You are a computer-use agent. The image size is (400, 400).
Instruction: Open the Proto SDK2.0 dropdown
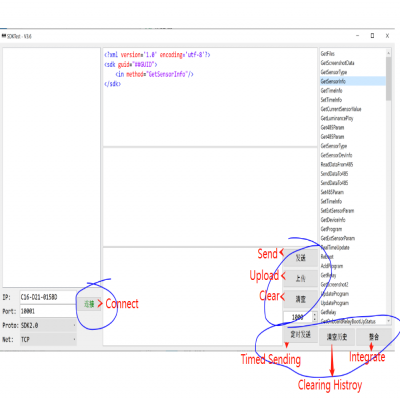click(x=48, y=325)
